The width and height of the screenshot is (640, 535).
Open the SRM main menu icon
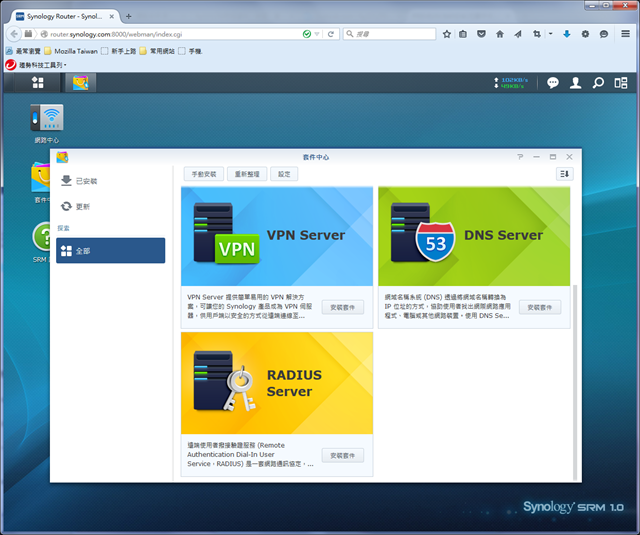[38, 82]
